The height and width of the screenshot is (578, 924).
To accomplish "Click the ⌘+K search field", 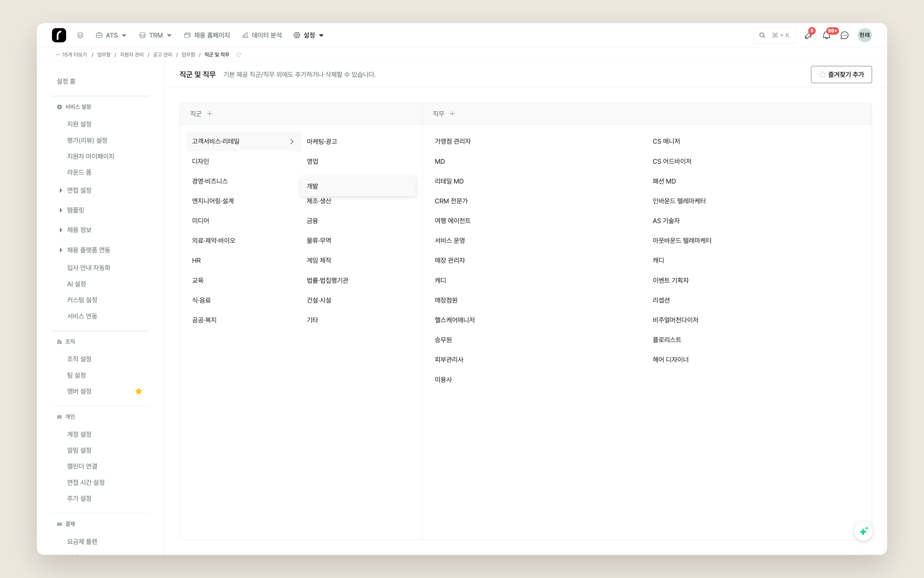I will click(x=774, y=35).
